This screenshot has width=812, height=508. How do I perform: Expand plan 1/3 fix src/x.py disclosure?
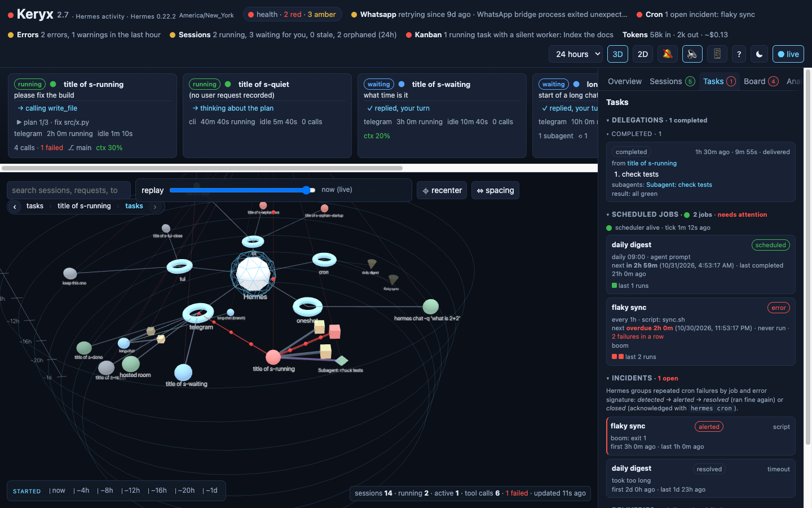point(52,122)
